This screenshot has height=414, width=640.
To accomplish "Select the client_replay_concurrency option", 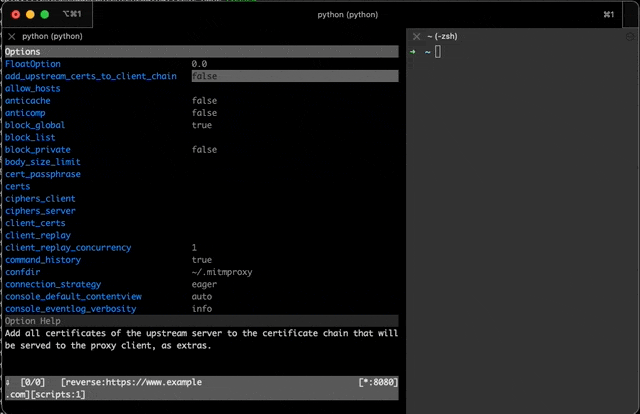I will click(68, 248).
